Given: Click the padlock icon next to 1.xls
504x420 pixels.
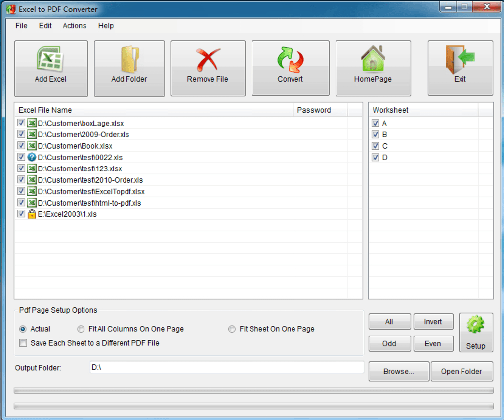Looking at the screenshot, I should point(31,214).
